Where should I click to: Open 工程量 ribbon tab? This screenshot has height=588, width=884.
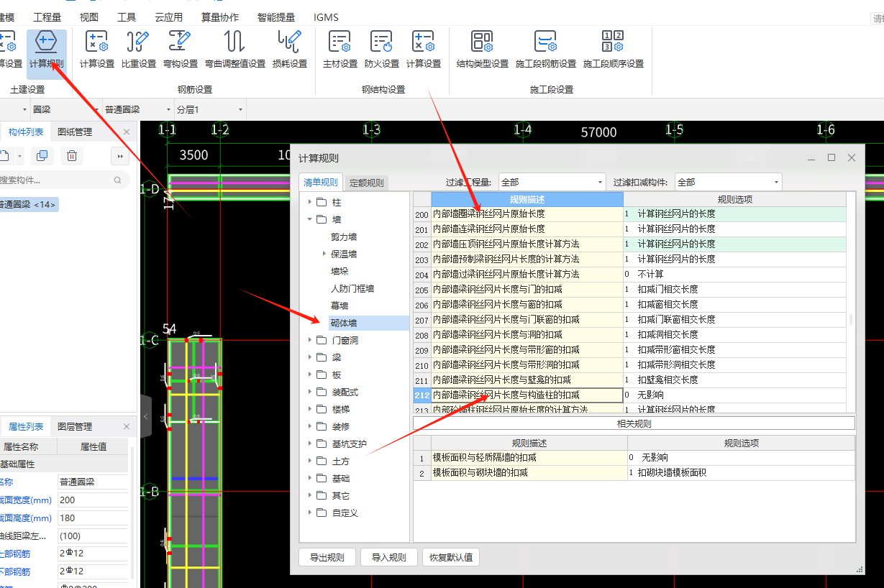pyautogui.click(x=47, y=17)
